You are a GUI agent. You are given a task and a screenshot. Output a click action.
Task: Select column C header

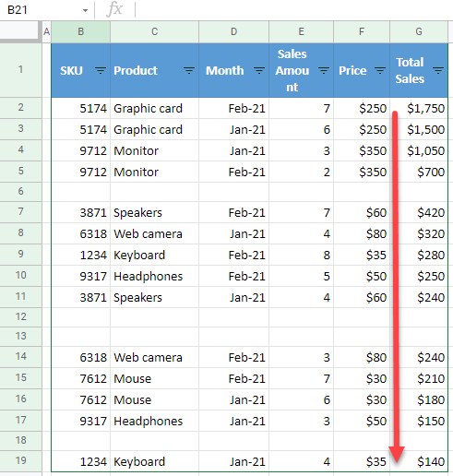pyautogui.click(x=154, y=31)
